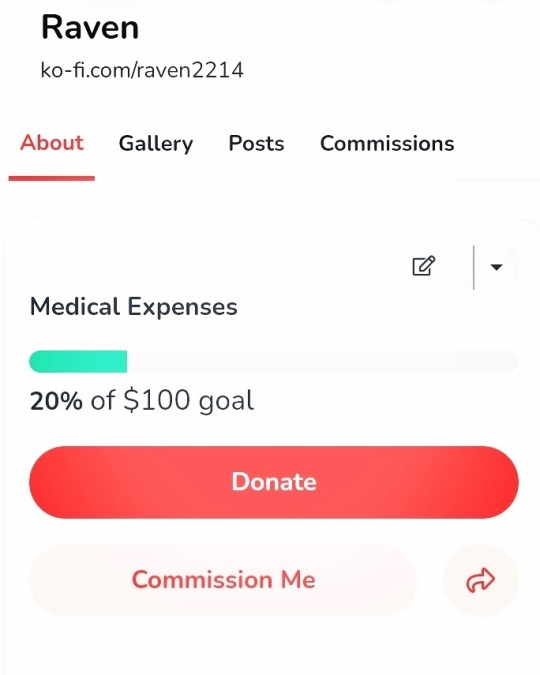540x675 pixels.
Task: Click the Raven profile name
Action: pyautogui.click(x=90, y=27)
